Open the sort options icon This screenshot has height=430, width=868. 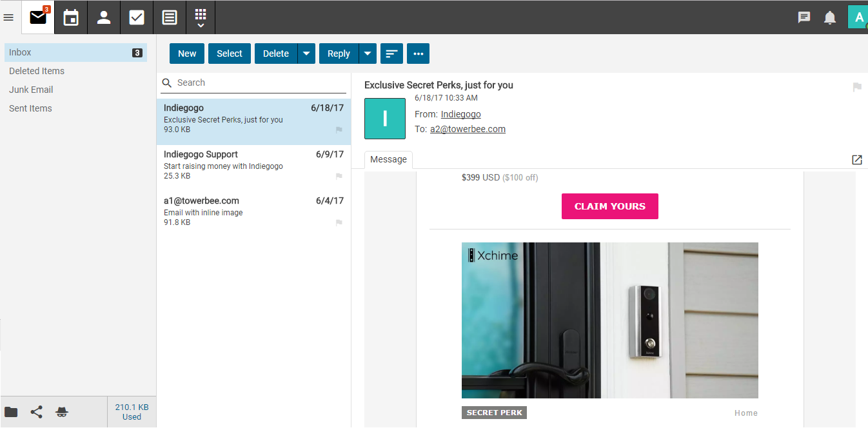pos(391,54)
